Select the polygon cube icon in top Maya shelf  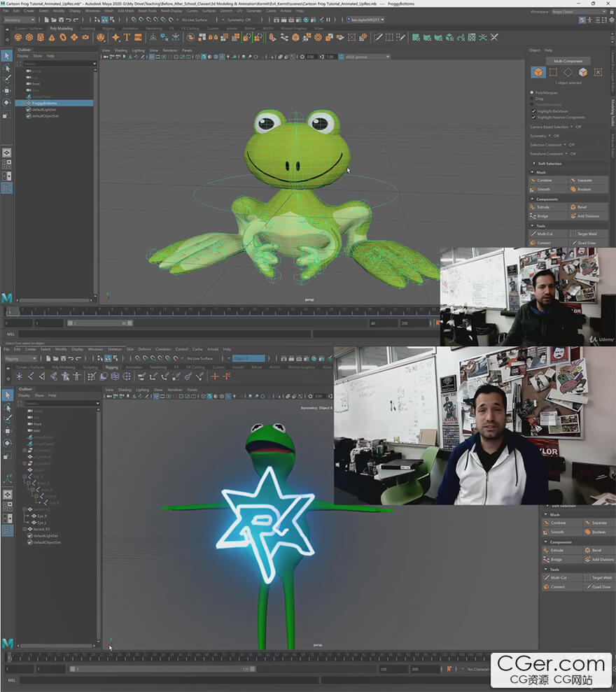pyautogui.click(x=29, y=38)
